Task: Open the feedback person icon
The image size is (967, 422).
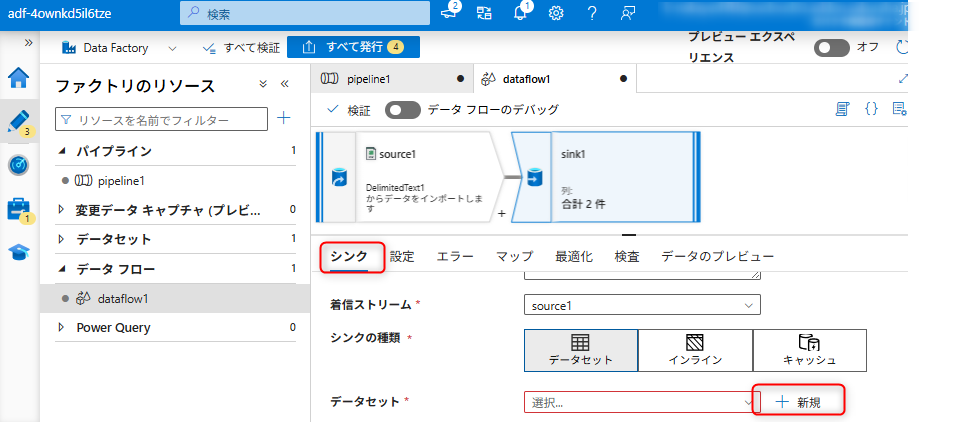Action: click(x=628, y=14)
